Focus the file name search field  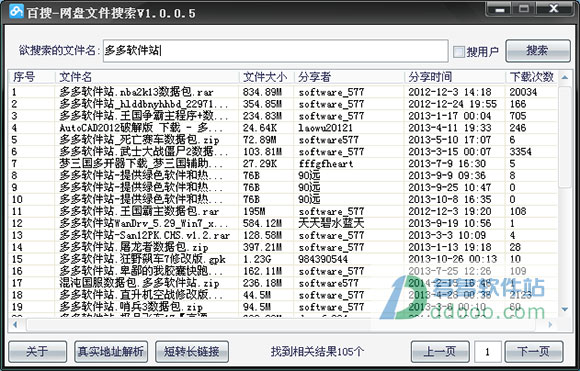click(x=276, y=51)
